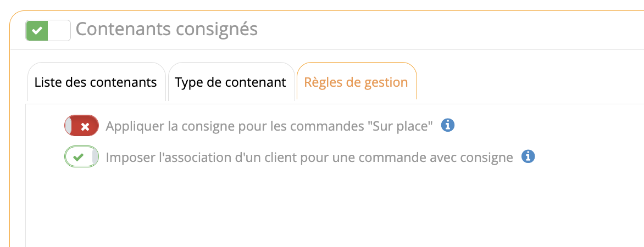Open info icon for "Sur place" rule
Viewport: 644px width, 247px height.
tap(448, 126)
